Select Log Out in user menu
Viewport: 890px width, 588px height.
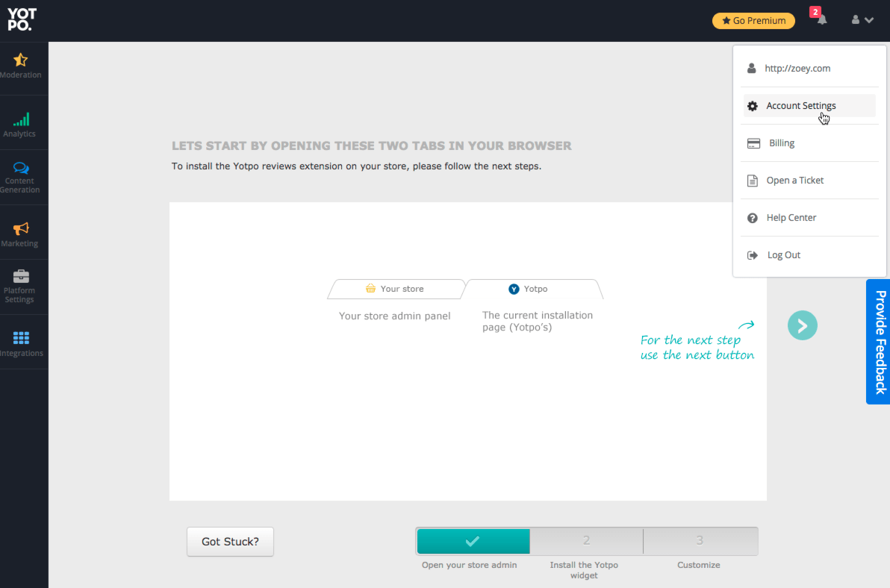[809, 255]
